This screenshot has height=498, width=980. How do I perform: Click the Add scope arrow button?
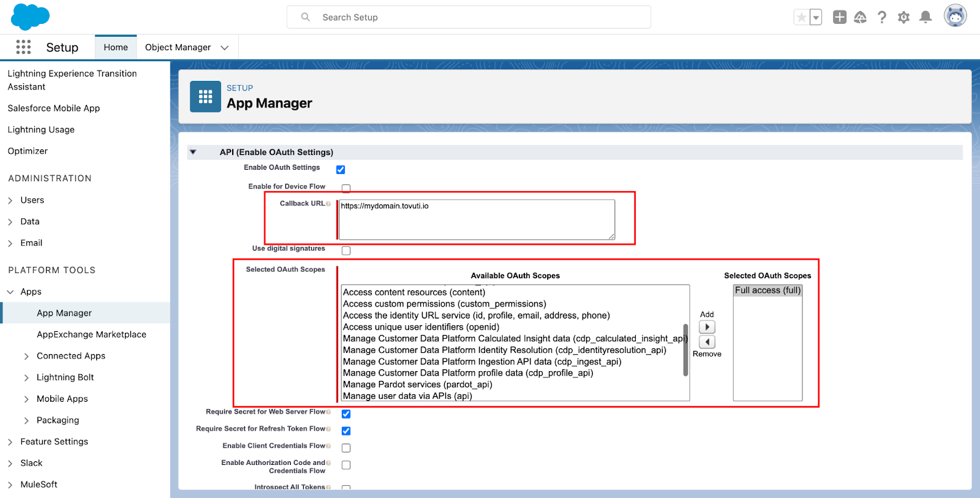(707, 327)
